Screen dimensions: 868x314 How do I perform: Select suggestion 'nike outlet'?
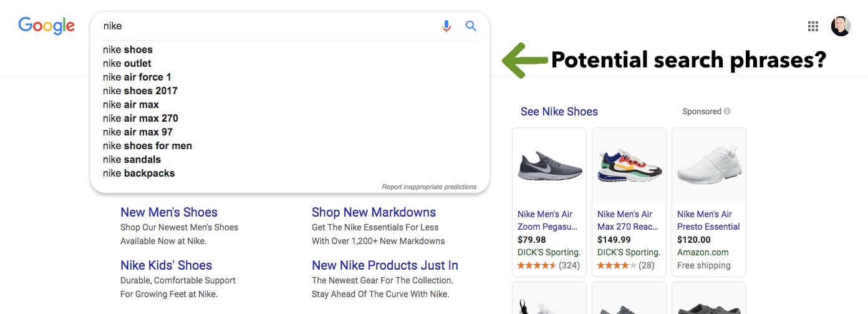(127, 63)
